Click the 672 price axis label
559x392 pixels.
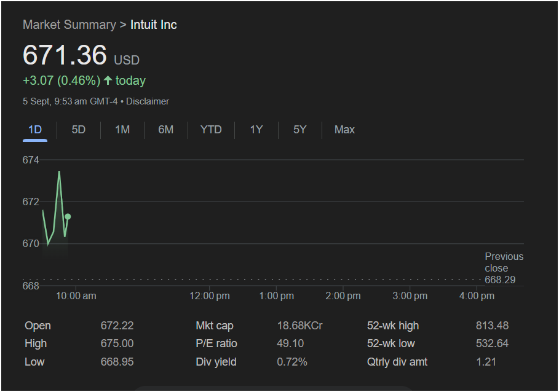click(x=31, y=202)
